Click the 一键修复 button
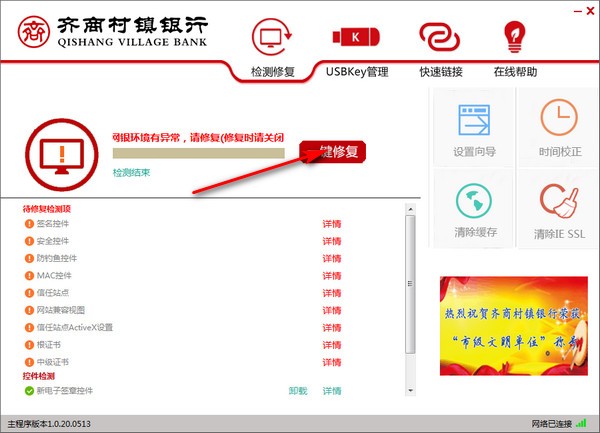This screenshot has width=600, height=433. click(x=333, y=152)
